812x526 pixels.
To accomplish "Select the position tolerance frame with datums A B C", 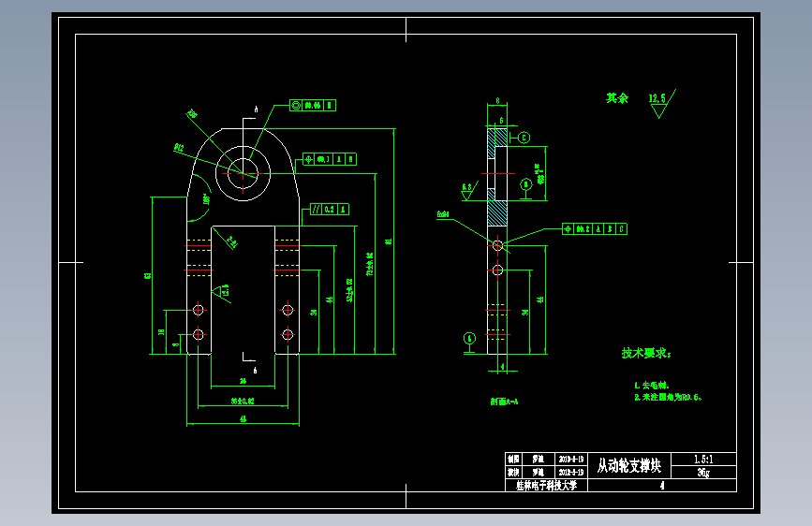I will pos(595,228).
